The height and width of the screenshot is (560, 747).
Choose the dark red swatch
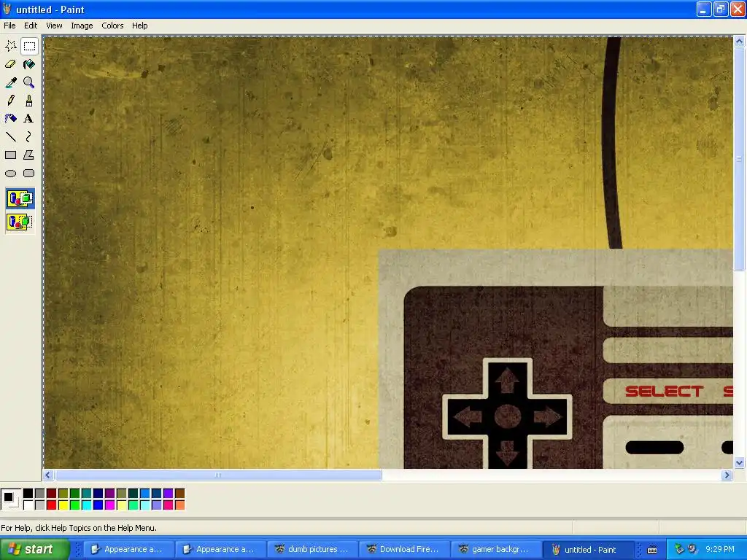point(52,494)
